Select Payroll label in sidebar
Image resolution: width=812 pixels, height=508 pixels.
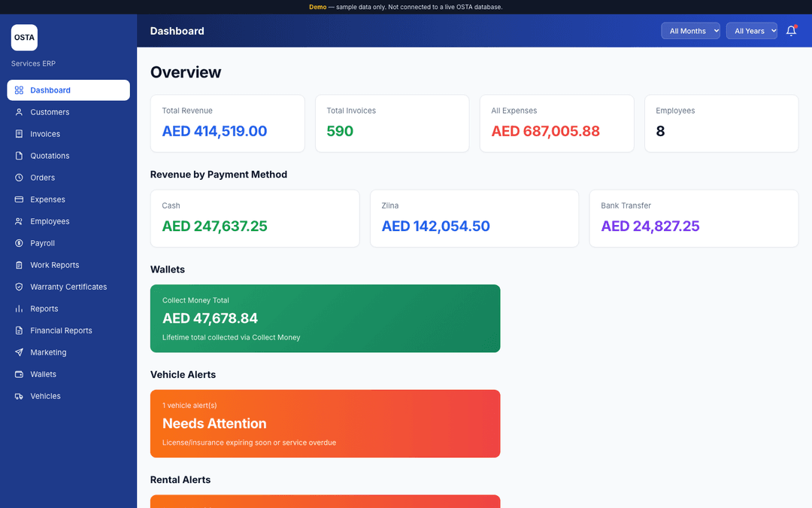[x=42, y=243]
